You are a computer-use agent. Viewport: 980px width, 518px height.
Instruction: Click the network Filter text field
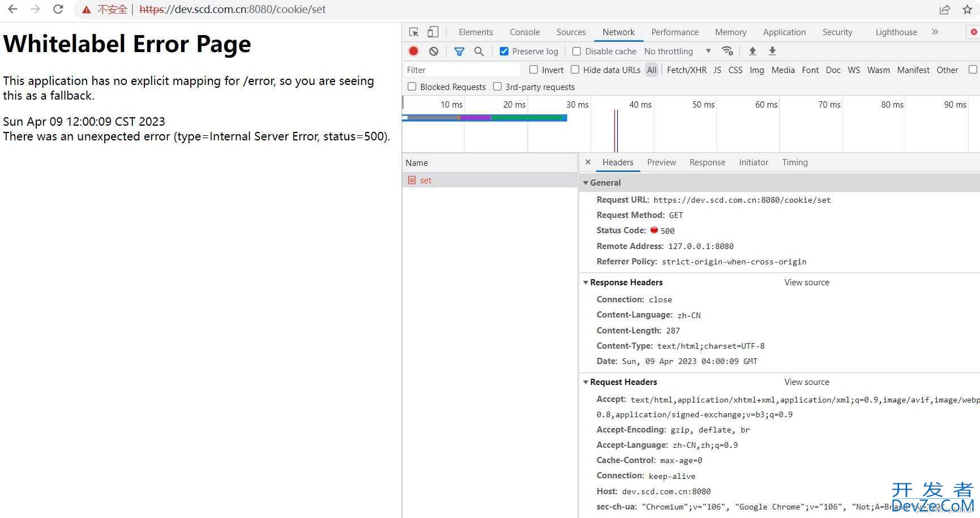point(462,70)
